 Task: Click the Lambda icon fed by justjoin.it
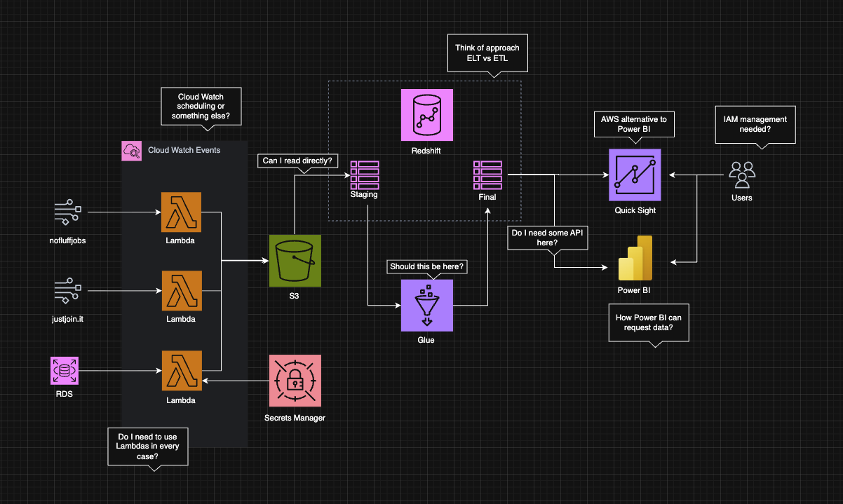[x=181, y=290]
